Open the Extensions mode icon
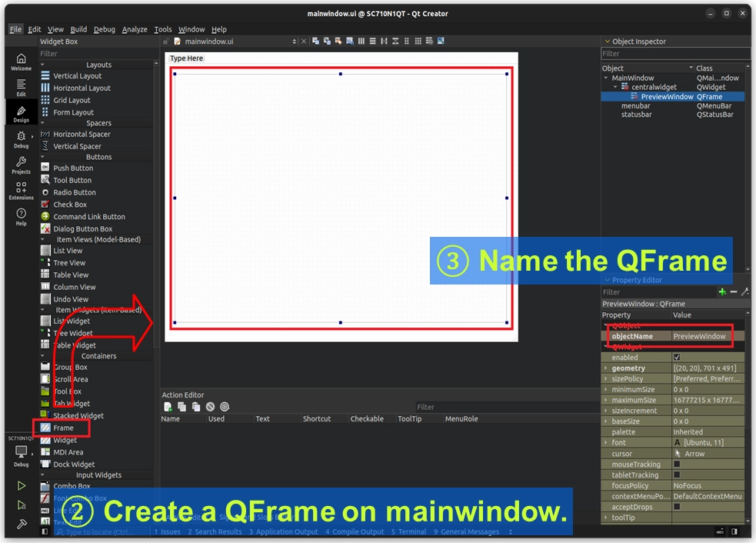The height and width of the screenshot is (546, 756). click(21, 190)
